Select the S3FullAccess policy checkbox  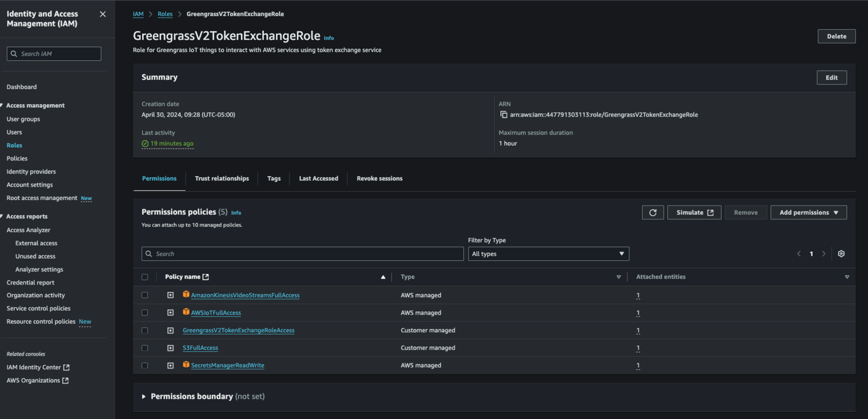(145, 348)
